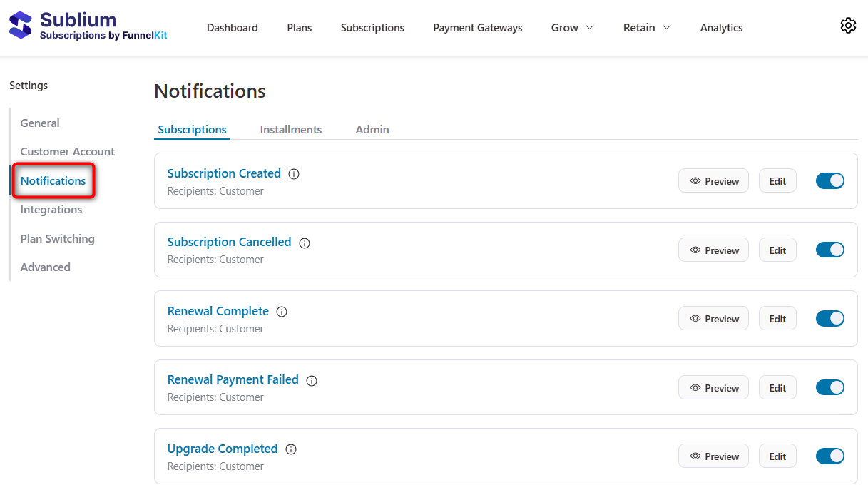868x495 pixels.
Task: Open the settings gear icon
Action: (x=848, y=26)
